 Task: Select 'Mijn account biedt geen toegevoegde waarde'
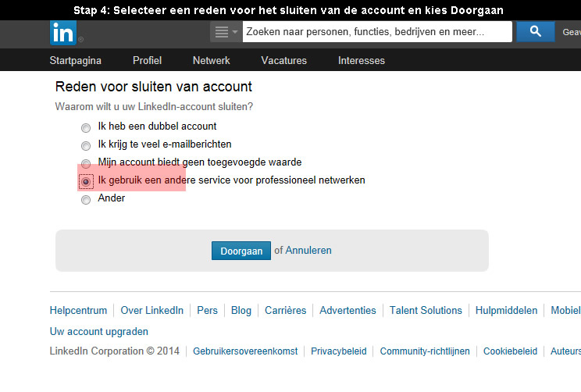86,163
